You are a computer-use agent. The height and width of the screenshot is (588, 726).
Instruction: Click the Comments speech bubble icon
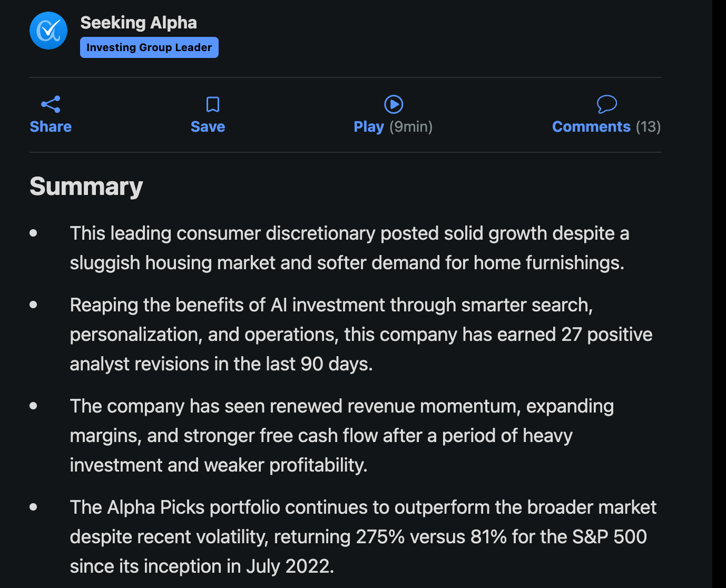606,104
